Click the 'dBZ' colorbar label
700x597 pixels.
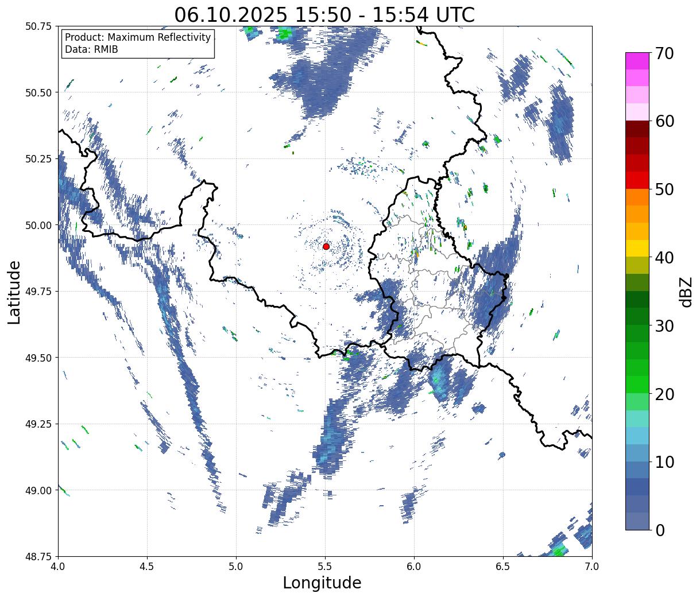[x=685, y=292]
